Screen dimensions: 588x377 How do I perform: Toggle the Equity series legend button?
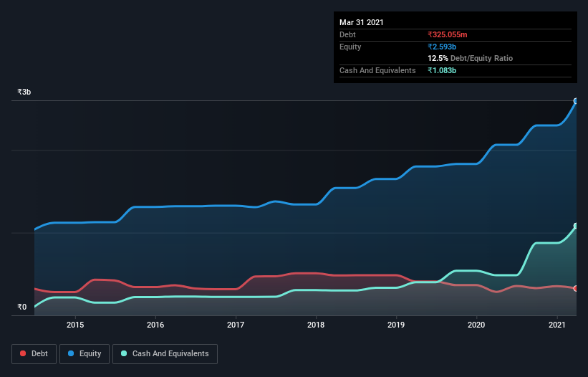point(85,354)
